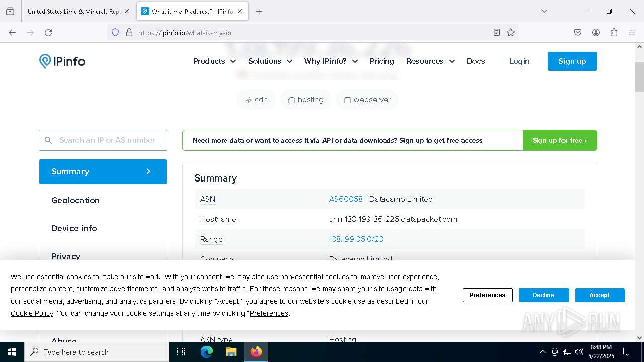Go back with browser back arrow

pyautogui.click(x=12, y=32)
